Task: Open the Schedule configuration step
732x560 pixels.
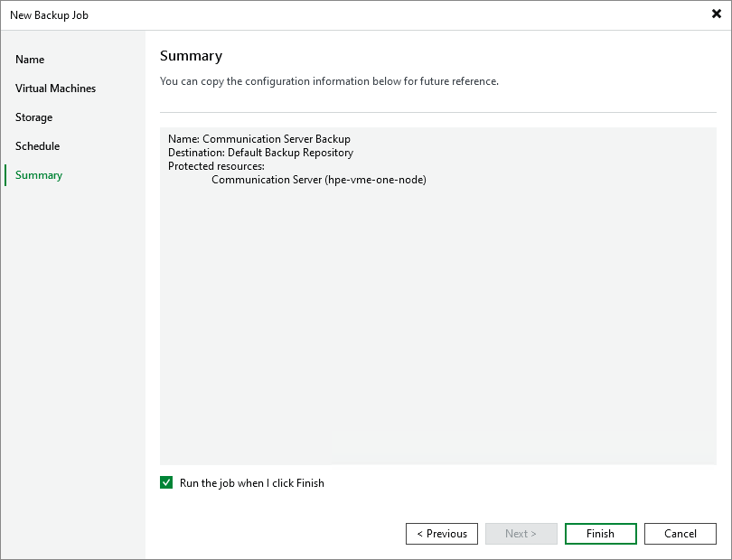Action: [x=37, y=145]
